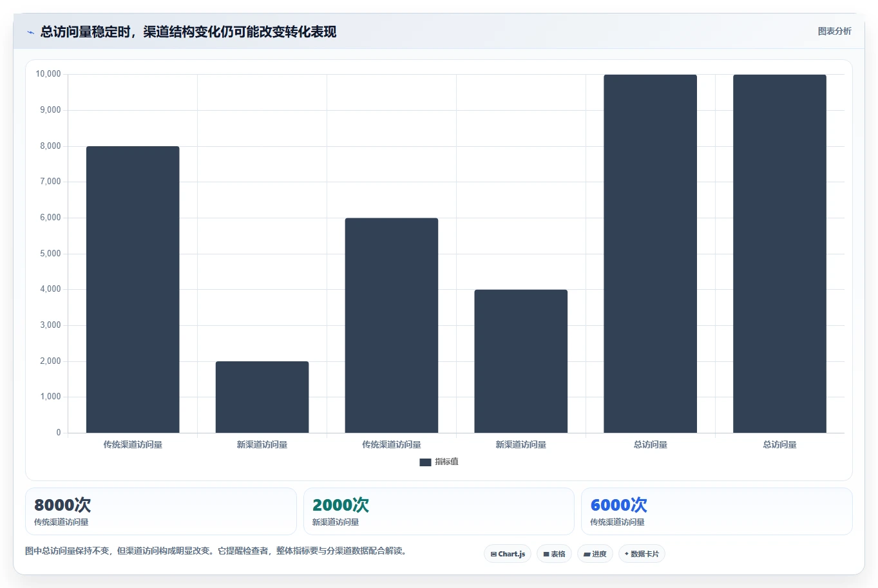The width and height of the screenshot is (878, 588).
Task: Click the 10,000 y-axis label
Action: pyautogui.click(x=48, y=74)
